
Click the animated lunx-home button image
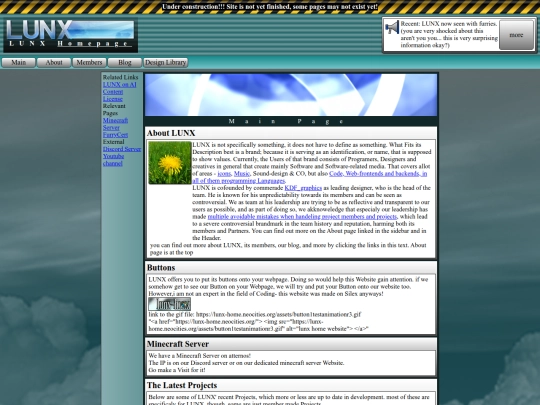coord(169,304)
